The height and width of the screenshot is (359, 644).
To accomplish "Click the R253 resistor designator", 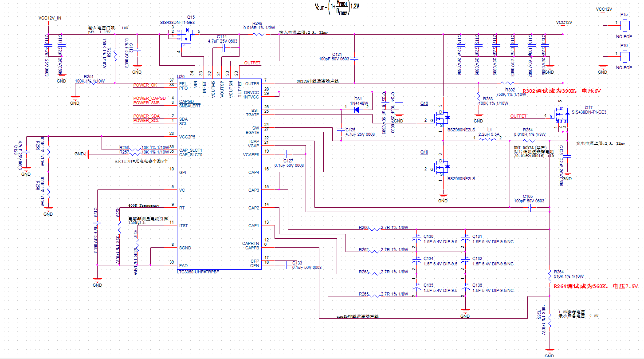I will coord(487,99).
